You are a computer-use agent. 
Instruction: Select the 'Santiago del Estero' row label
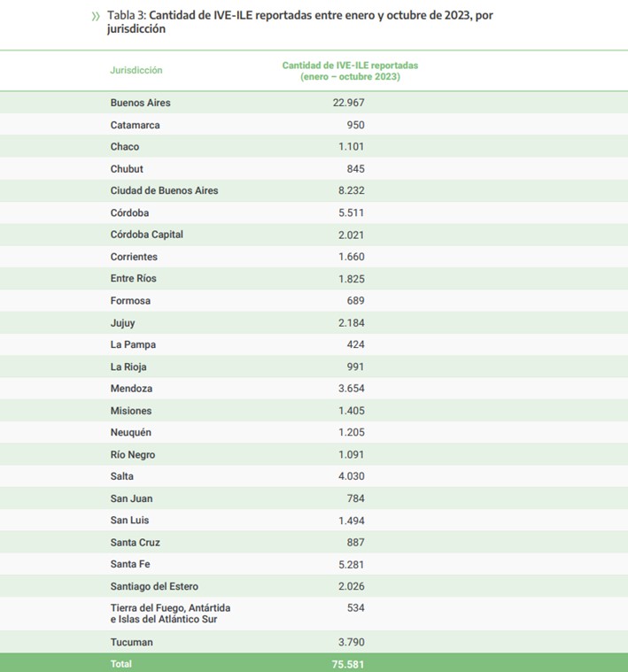154,587
